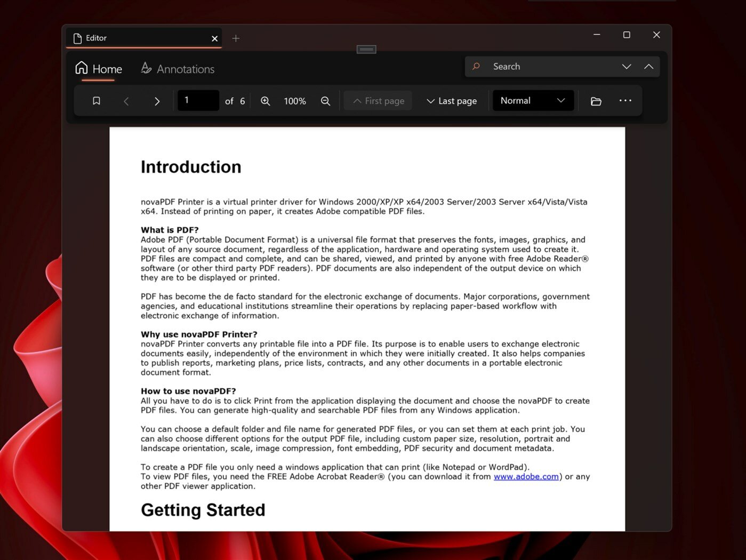Click the bookmark icon in toolbar
The image size is (746, 560).
tap(97, 101)
